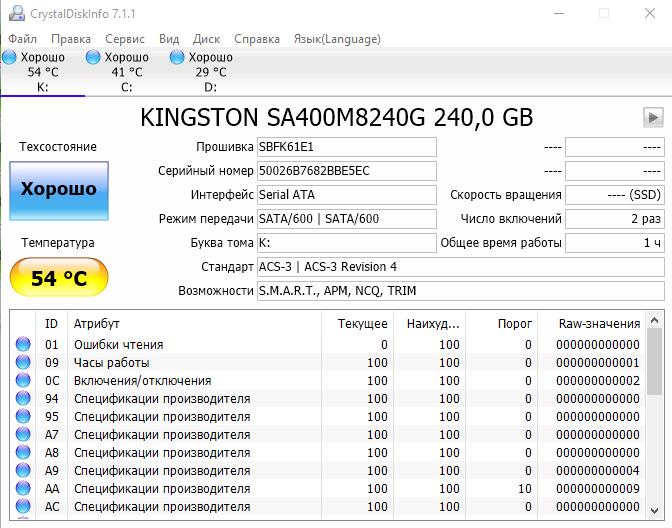
Task: Click status orb of attribute A7
Action: click(x=23, y=434)
